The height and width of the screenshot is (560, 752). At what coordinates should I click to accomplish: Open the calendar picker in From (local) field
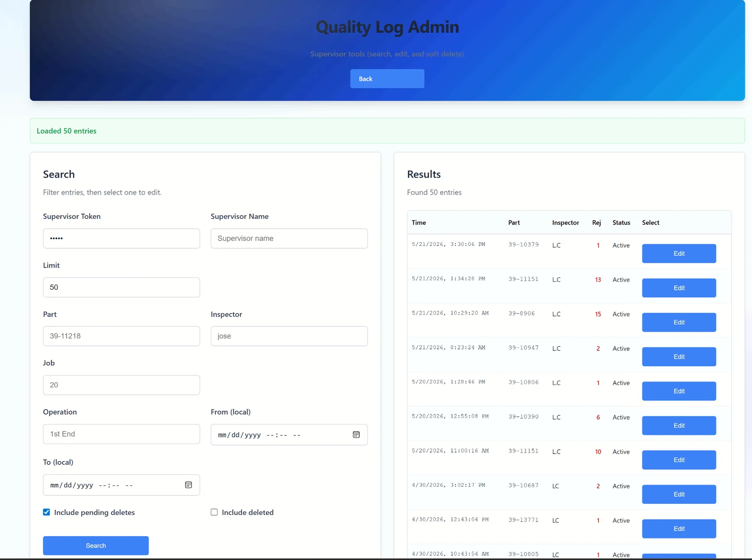point(356,435)
